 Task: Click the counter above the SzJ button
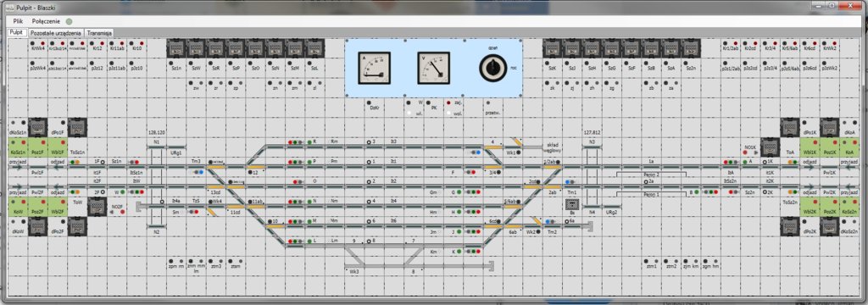click(572, 48)
